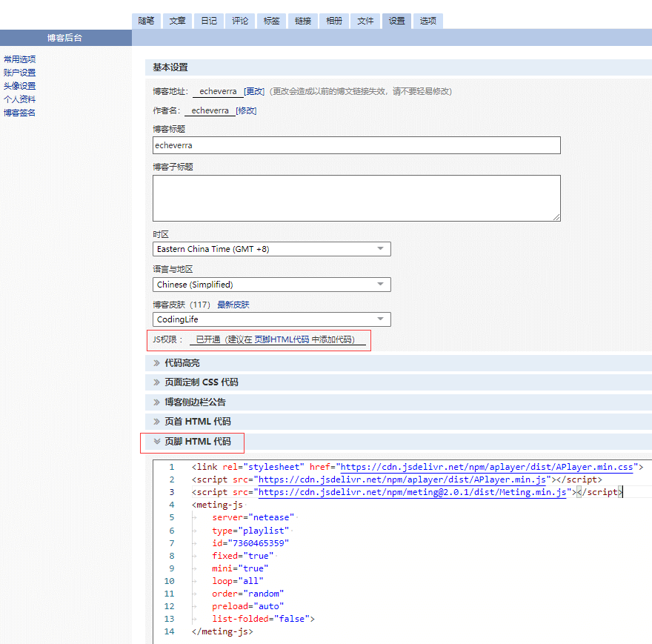652x644 pixels.
Task: Open the 语言与地区 dropdown
Action: pyautogui.click(x=271, y=285)
